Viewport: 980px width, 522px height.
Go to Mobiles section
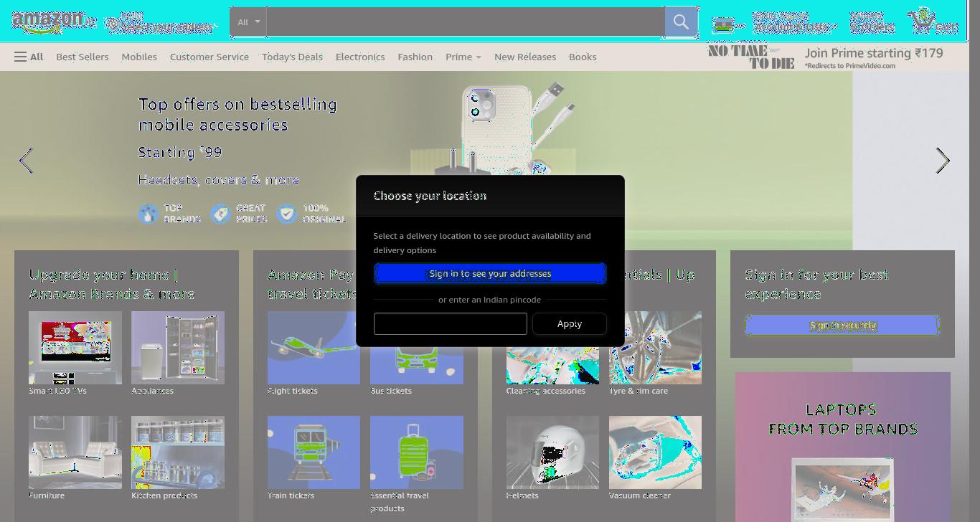pyautogui.click(x=139, y=57)
